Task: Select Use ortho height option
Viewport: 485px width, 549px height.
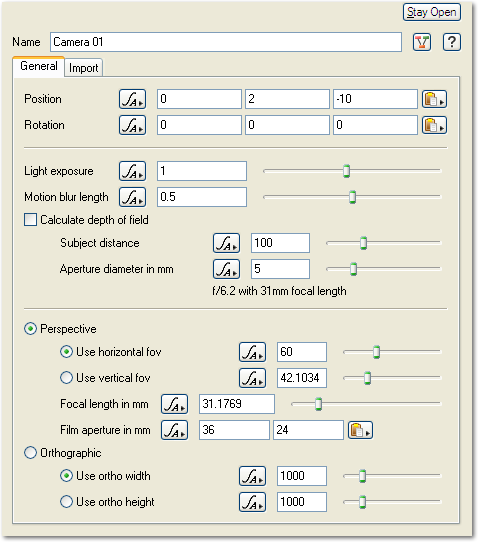Action: click(x=66, y=502)
